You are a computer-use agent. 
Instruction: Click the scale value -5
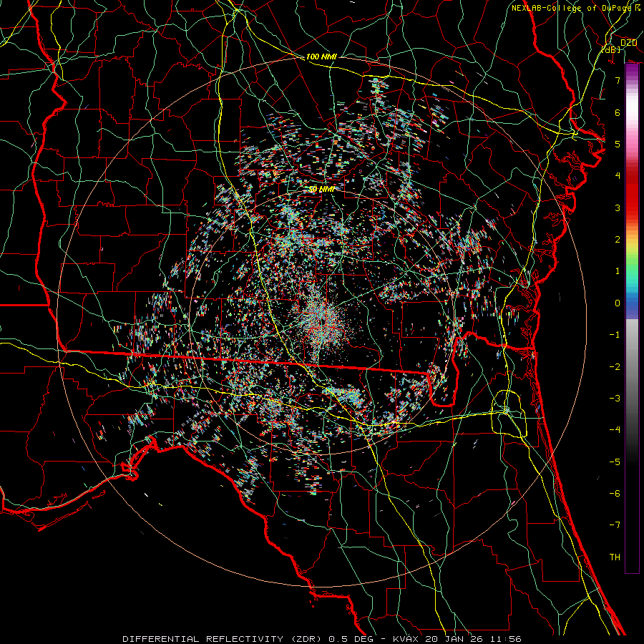point(615,462)
